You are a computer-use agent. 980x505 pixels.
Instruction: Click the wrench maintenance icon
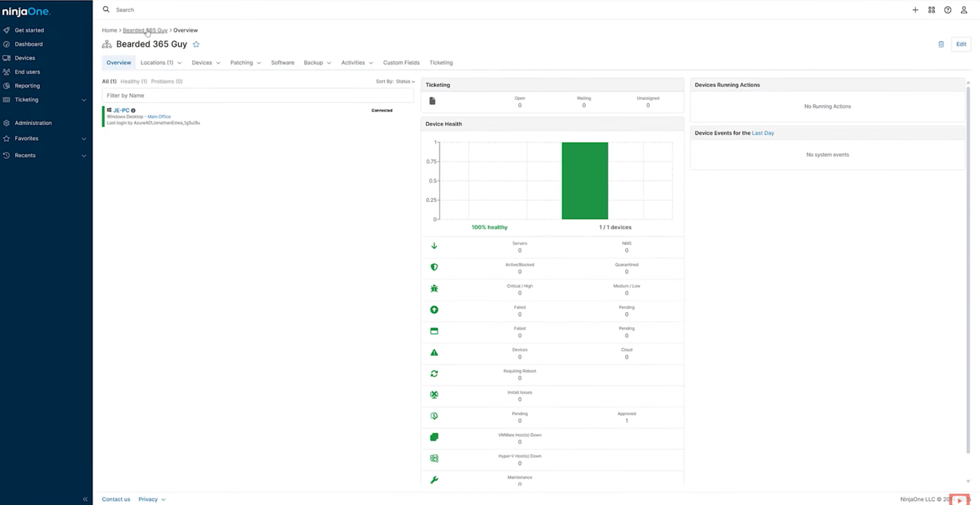pyautogui.click(x=434, y=480)
